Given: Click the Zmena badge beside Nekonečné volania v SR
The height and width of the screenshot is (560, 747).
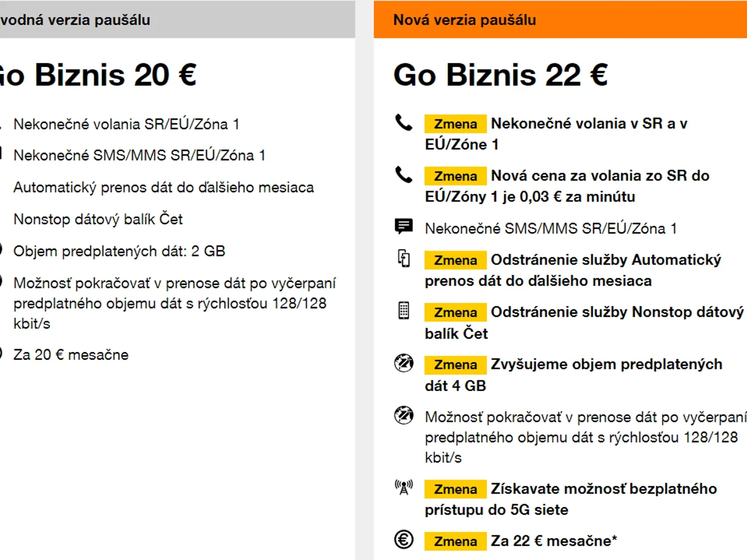Looking at the screenshot, I should click(x=455, y=124).
